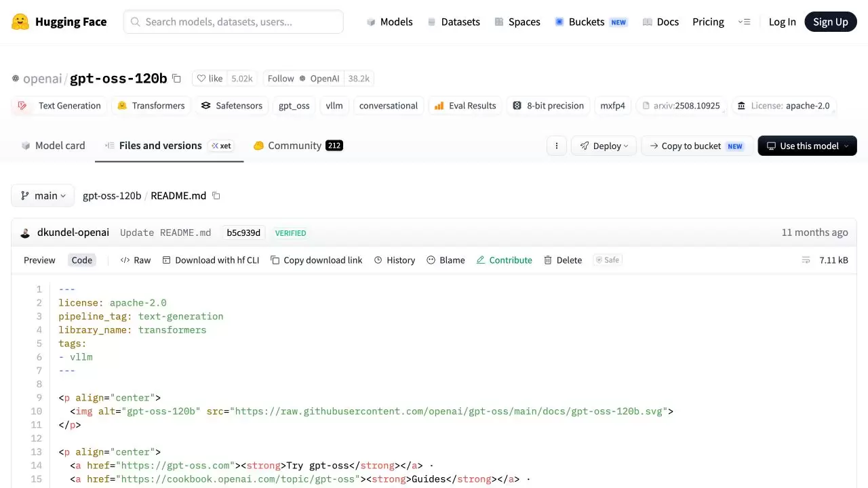Select the mxfp4 tag
The image size is (868, 488).
(x=613, y=106)
